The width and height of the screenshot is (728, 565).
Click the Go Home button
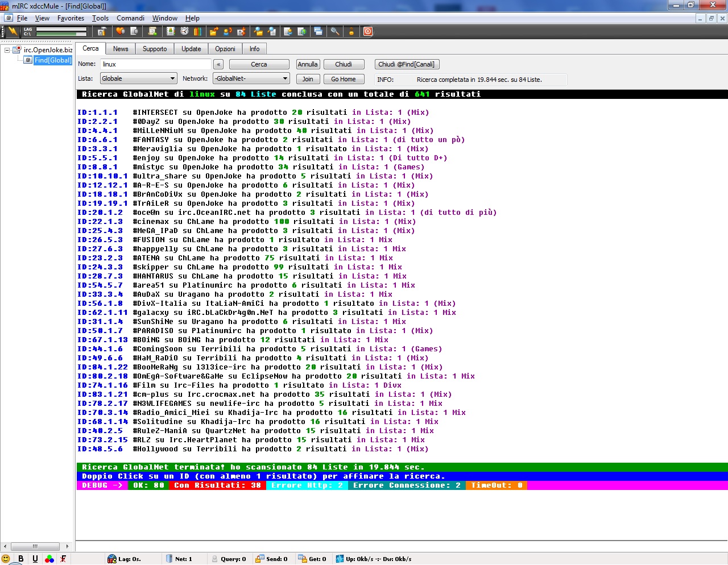(344, 78)
